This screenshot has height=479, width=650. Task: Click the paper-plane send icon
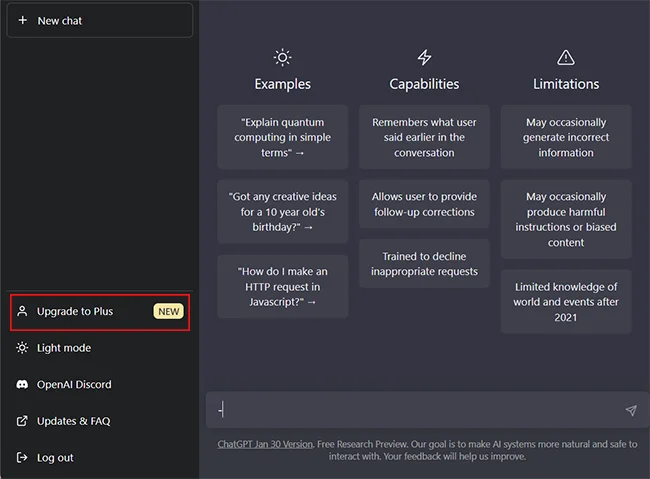pos(631,410)
